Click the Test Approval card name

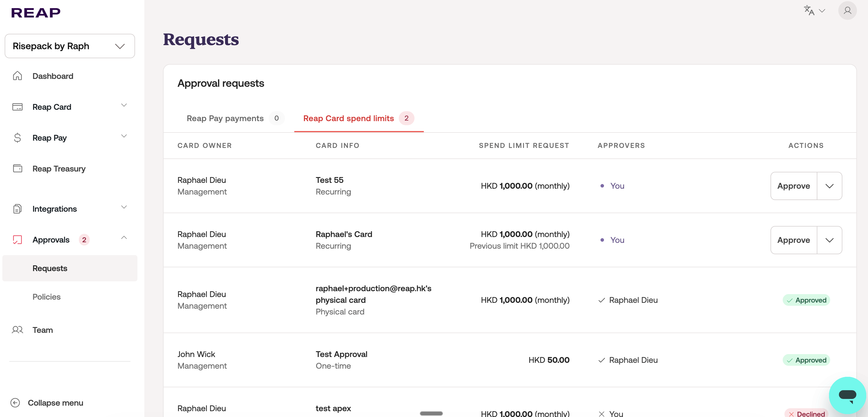[341, 354]
